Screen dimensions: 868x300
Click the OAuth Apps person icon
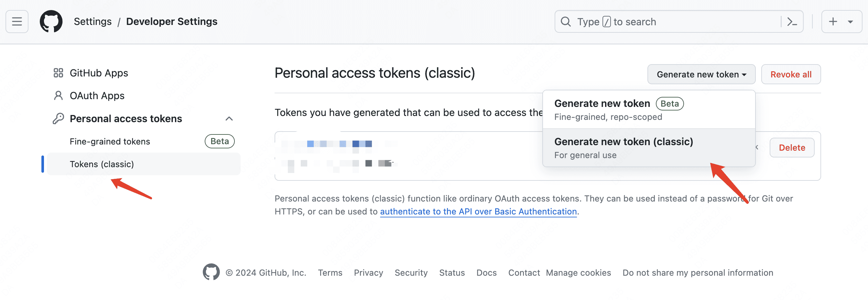[x=58, y=96]
